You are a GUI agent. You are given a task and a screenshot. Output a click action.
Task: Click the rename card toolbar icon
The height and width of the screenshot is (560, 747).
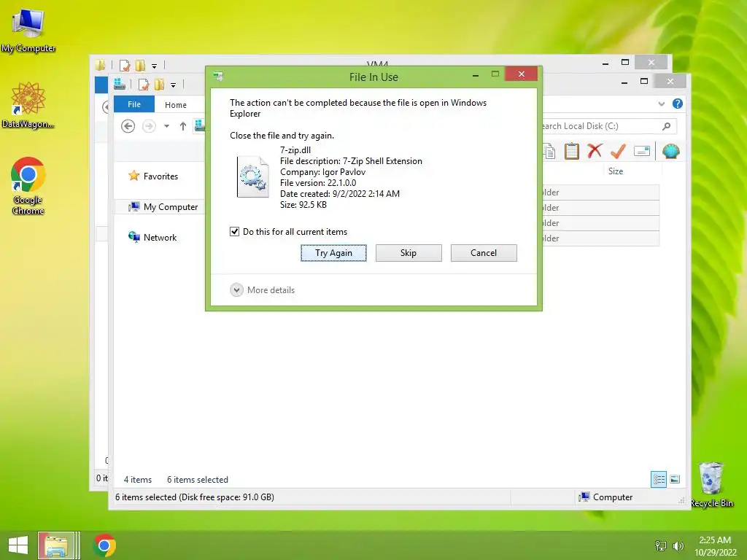642,152
